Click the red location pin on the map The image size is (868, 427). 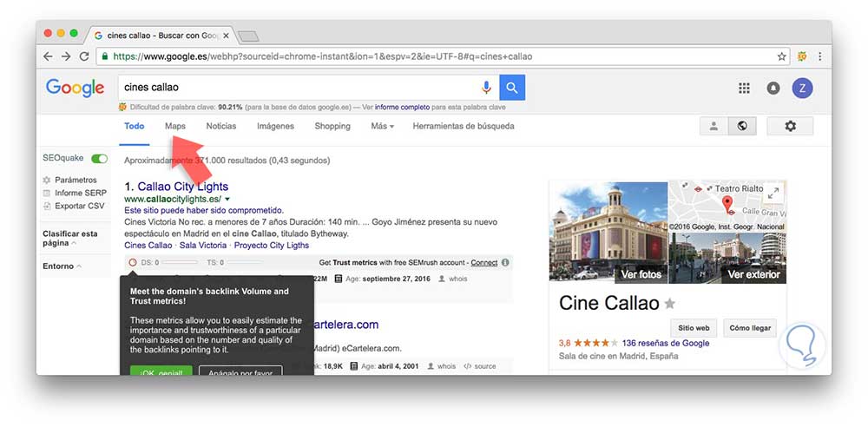click(x=727, y=203)
